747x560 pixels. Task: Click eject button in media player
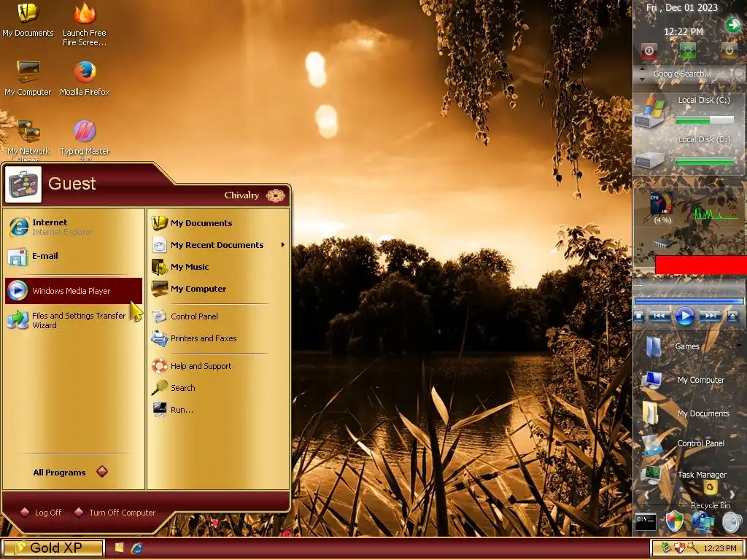tap(732, 316)
